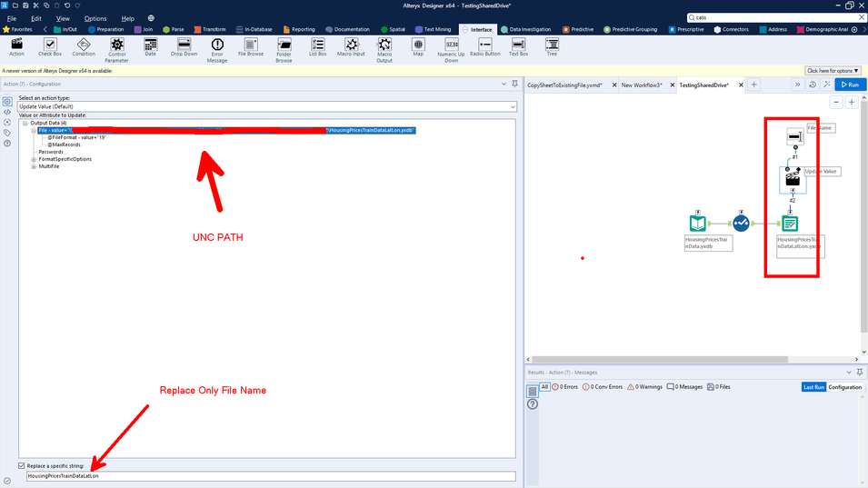The height and width of the screenshot is (488, 868).
Task: Select the Text Box tool on canvas
Action: (x=795, y=136)
